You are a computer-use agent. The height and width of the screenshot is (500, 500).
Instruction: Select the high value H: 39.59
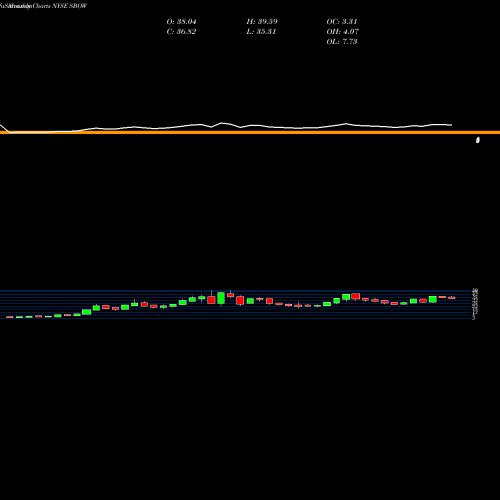262,22
